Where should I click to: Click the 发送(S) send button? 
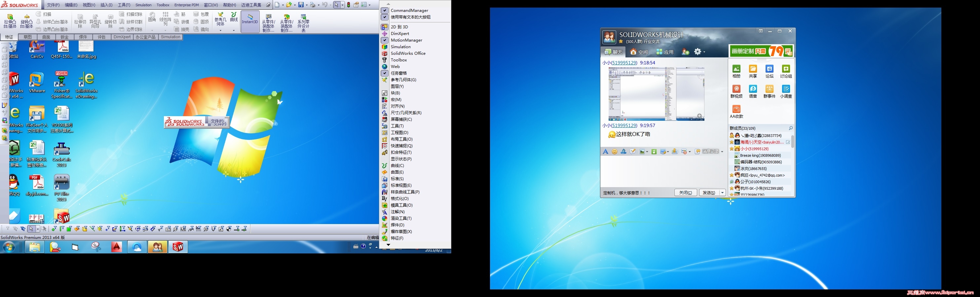(709, 193)
